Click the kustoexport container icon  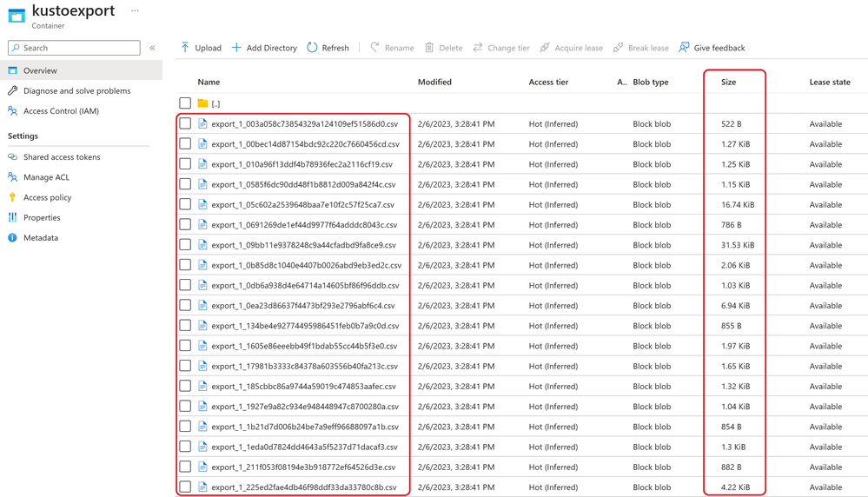(x=17, y=16)
